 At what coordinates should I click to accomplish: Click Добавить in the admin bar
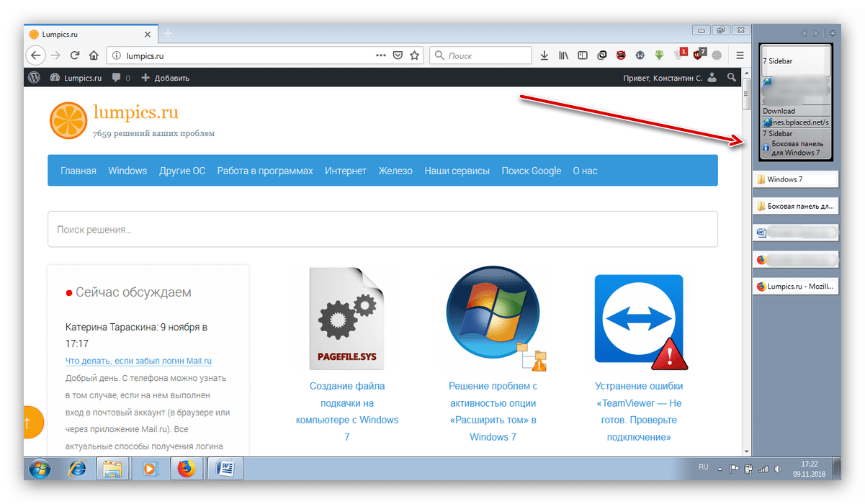pos(165,78)
